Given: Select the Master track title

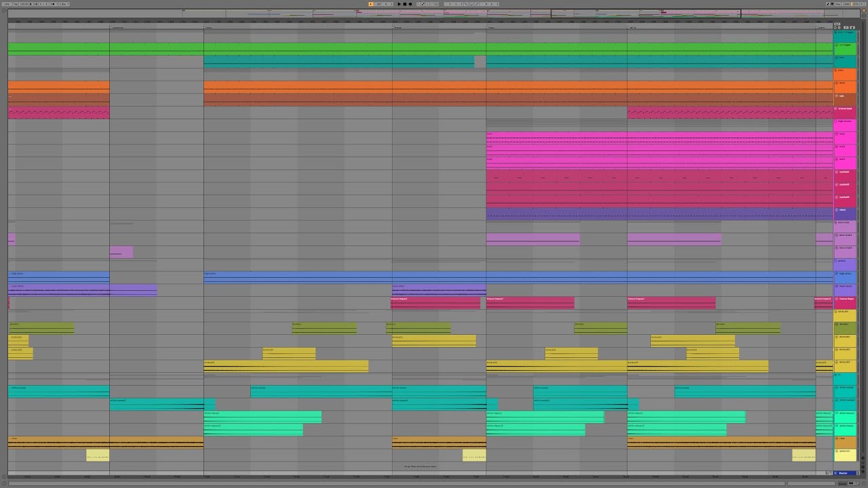Looking at the screenshot, I should click(844, 473).
